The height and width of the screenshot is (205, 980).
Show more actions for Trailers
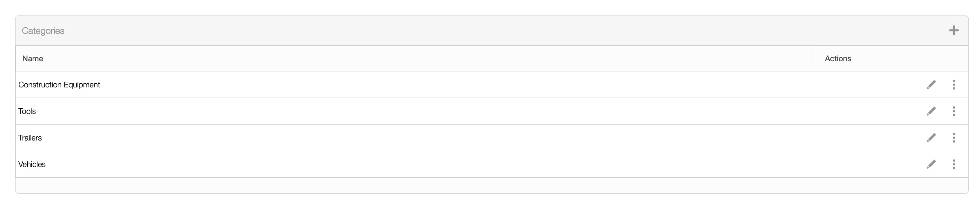(954, 138)
